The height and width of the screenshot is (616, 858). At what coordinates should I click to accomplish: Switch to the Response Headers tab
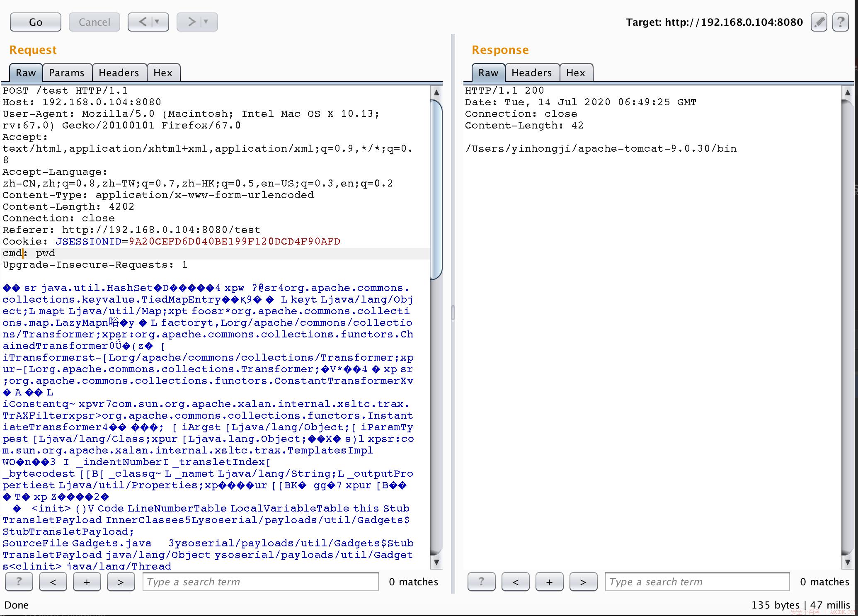tap(532, 73)
